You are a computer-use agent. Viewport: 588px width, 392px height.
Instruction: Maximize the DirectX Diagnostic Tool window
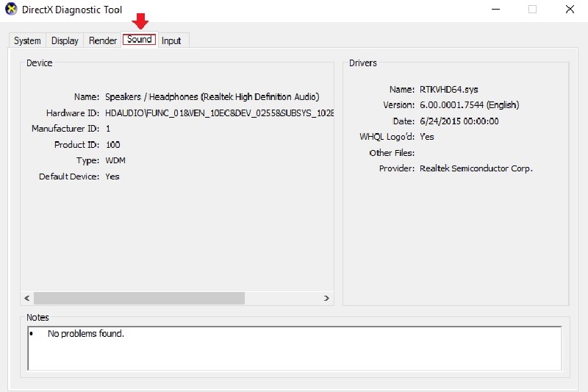click(532, 10)
